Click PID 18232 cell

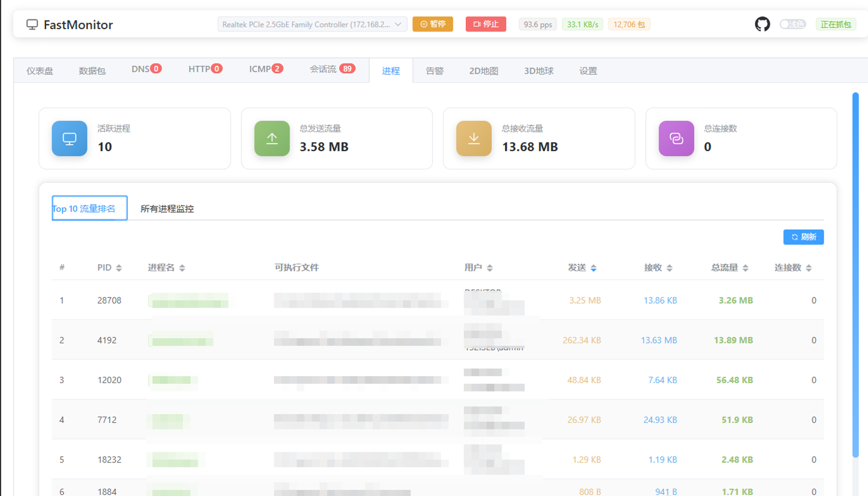(x=109, y=459)
